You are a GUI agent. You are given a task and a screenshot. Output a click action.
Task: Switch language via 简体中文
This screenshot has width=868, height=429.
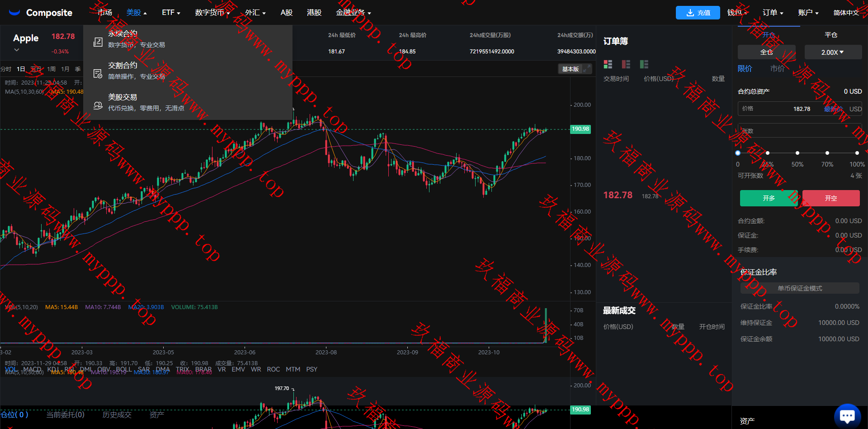(x=846, y=13)
